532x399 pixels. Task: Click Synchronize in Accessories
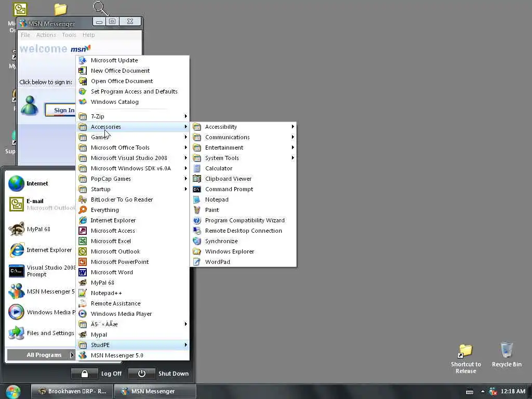tap(243, 241)
